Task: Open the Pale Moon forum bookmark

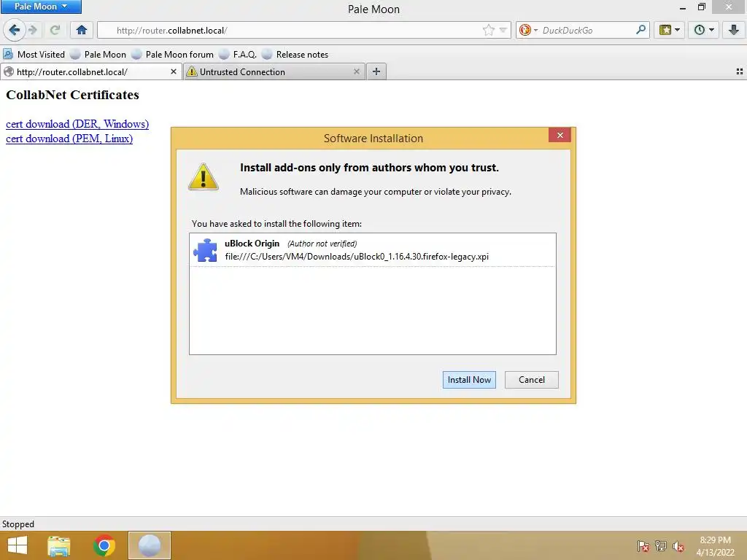Action: 173,54
